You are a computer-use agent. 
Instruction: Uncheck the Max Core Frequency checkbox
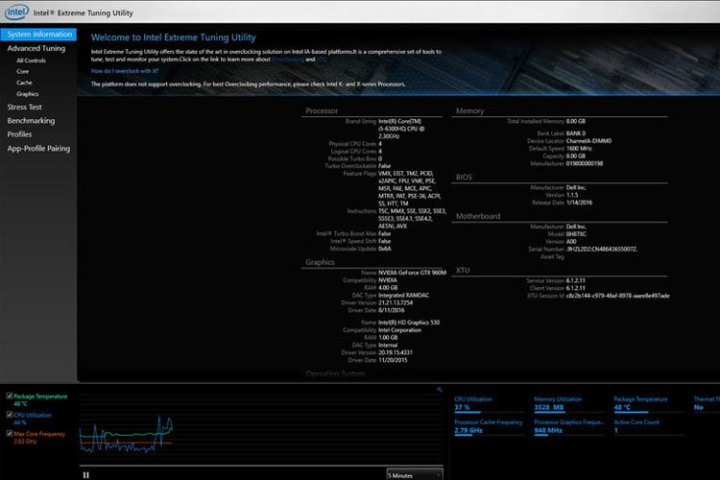[10, 433]
